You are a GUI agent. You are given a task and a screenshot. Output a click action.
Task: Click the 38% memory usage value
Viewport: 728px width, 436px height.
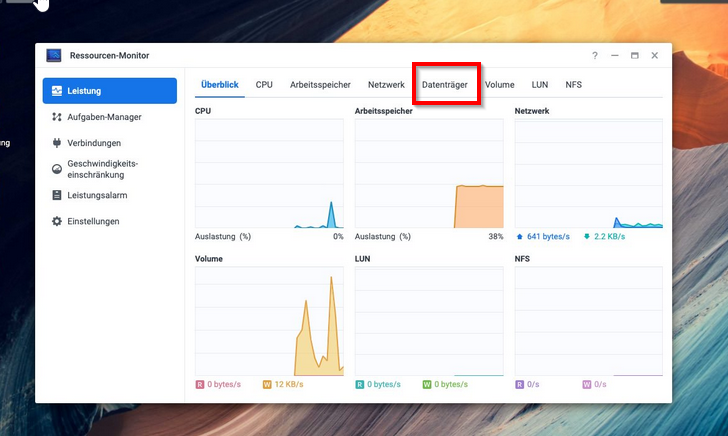[496, 236]
